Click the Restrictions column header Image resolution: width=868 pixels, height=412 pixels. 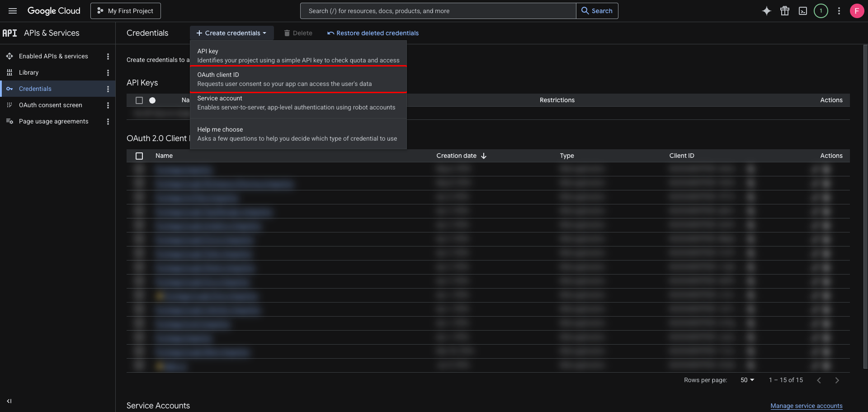point(557,100)
